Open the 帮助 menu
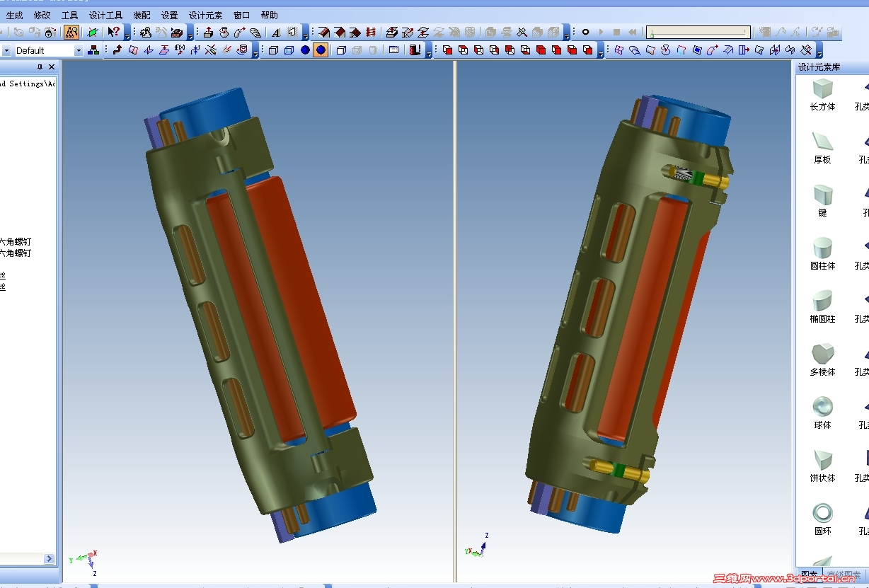This screenshot has height=588, width=869. coord(269,15)
